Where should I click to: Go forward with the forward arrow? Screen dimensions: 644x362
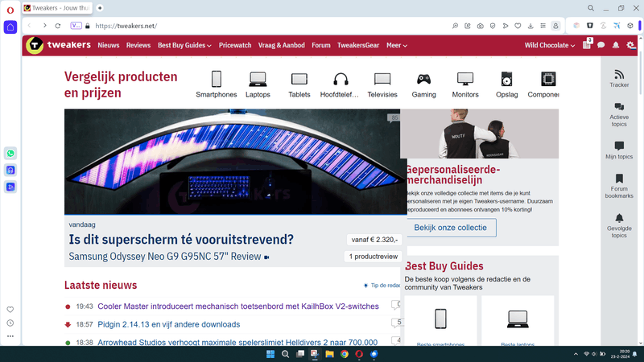pos(44,26)
